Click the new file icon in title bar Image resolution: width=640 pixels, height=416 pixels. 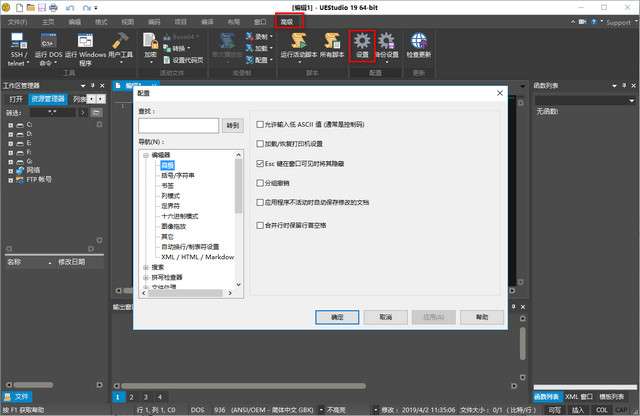click(x=19, y=7)
